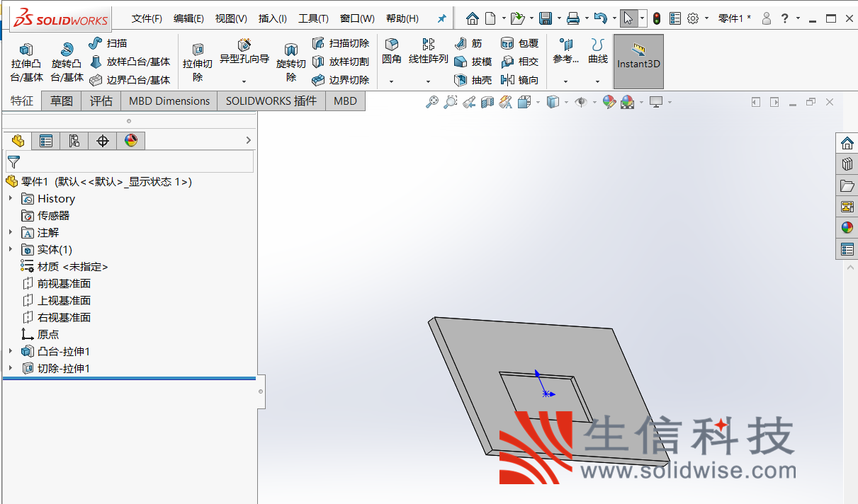Open SOLIDWORKS Resources task pane home icon
The height and width of the screenshot is (504, 858).
tap(847, 144)
